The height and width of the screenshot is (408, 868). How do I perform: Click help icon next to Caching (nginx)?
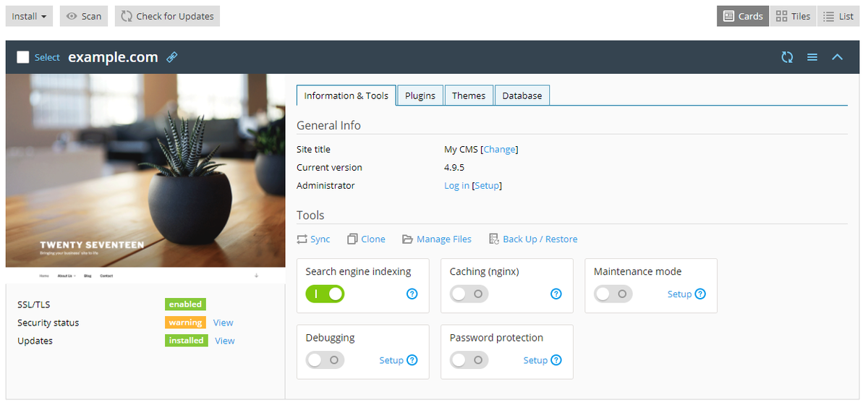pos(556,294)
